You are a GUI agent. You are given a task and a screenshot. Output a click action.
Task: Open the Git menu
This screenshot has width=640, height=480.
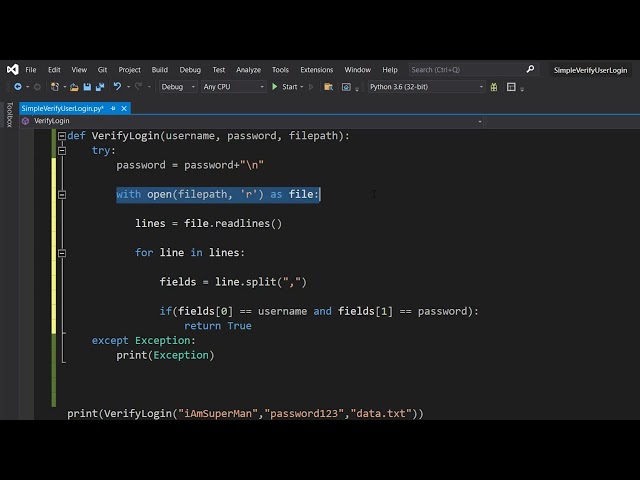(102, 70)
